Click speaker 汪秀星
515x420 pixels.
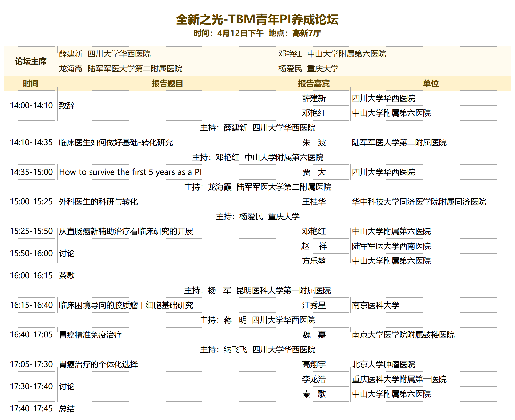(314, 305)
